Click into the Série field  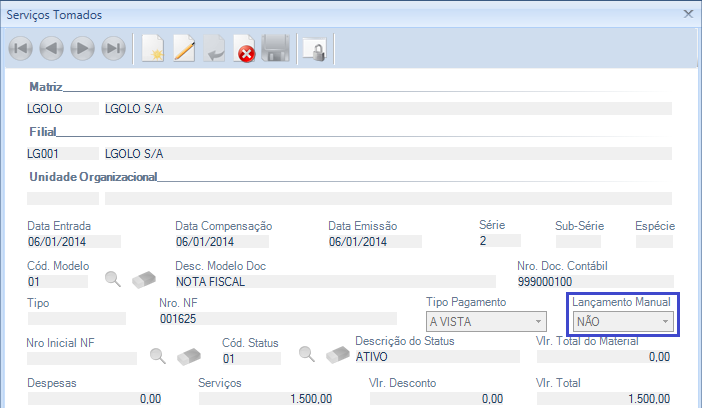(x=499, y=241)
